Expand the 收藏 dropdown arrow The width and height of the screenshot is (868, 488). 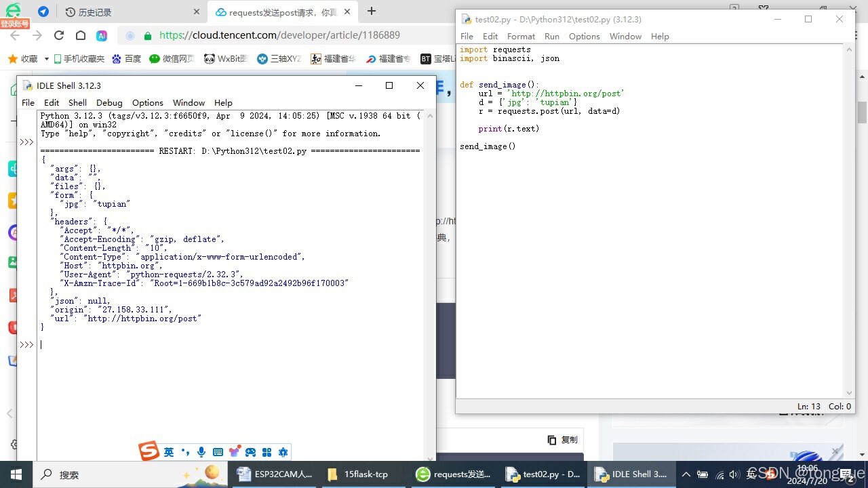(46, 59)
